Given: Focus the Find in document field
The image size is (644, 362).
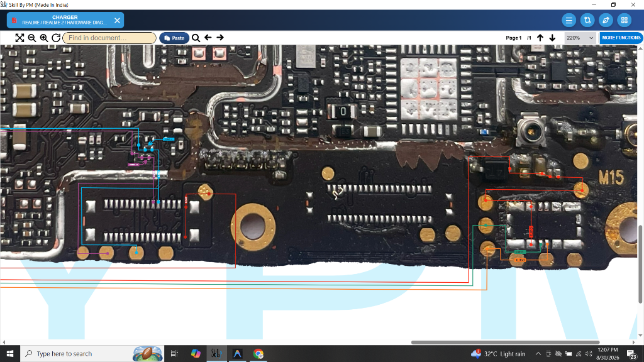Looking at the screenshot, I should (109, 38).
